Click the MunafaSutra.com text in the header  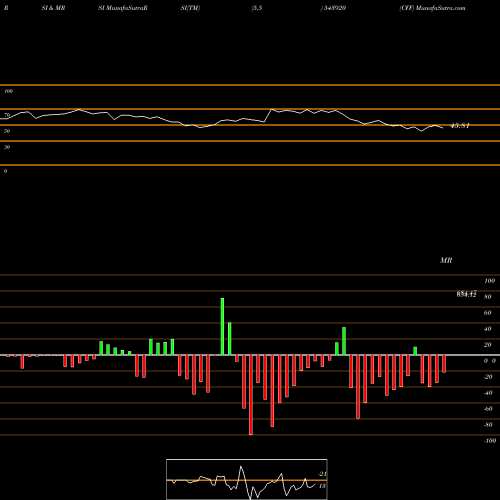pos(441,8)
